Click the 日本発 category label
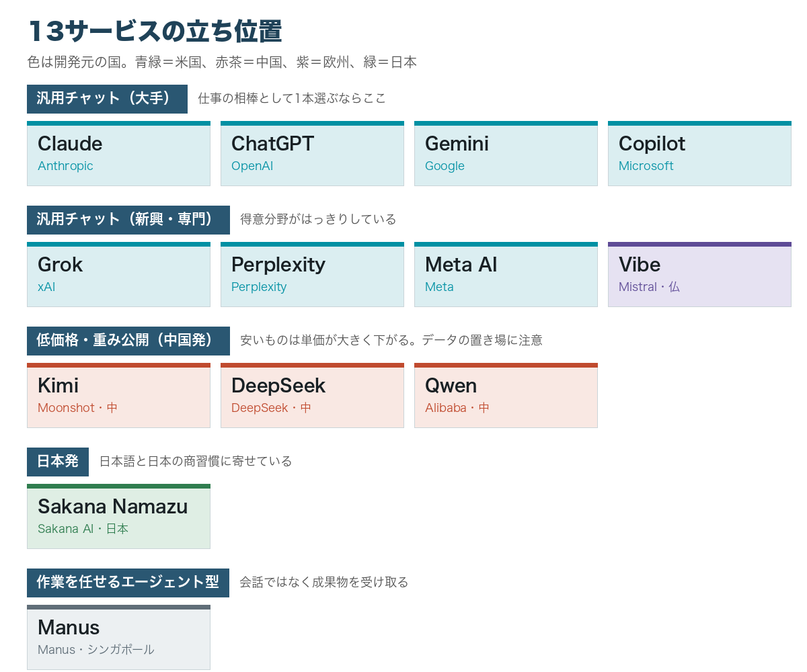 coord(58,462)
